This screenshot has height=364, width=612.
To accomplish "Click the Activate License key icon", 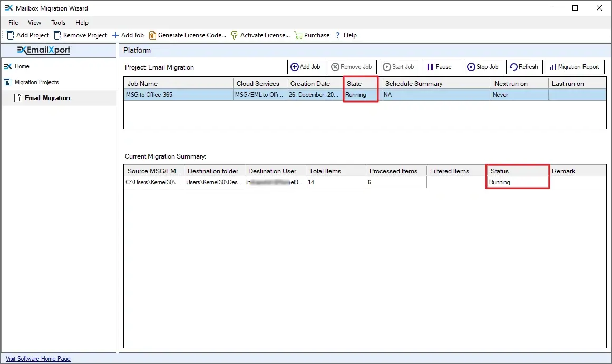I will (234, 35).
